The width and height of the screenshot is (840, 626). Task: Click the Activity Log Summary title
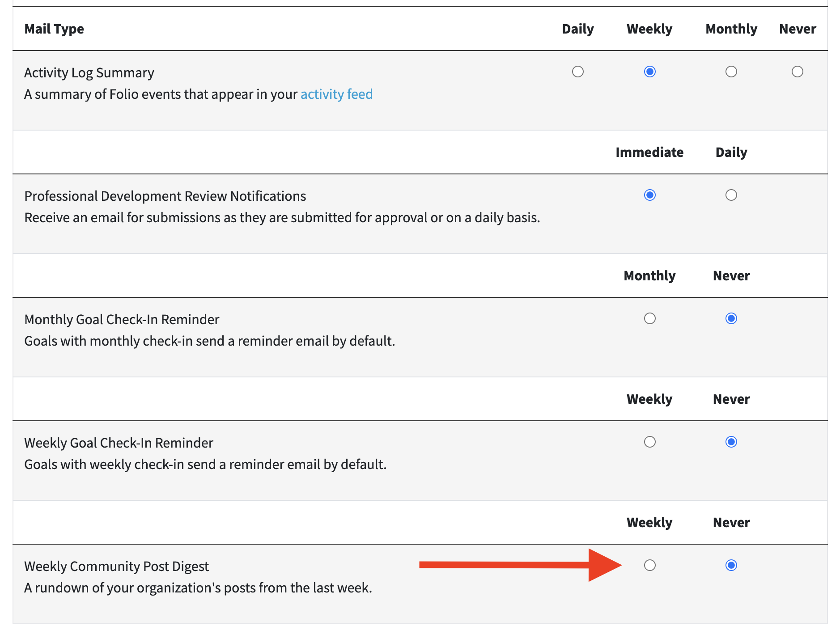[89, 73]
